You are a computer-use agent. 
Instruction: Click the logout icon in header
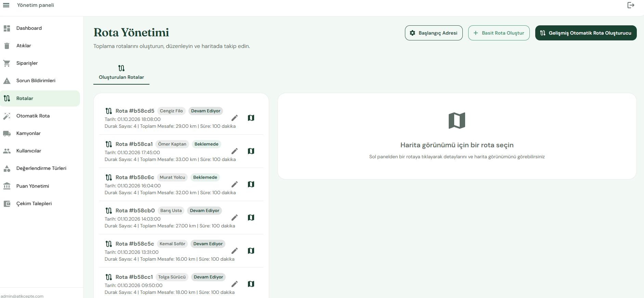(x=631, y=5)
